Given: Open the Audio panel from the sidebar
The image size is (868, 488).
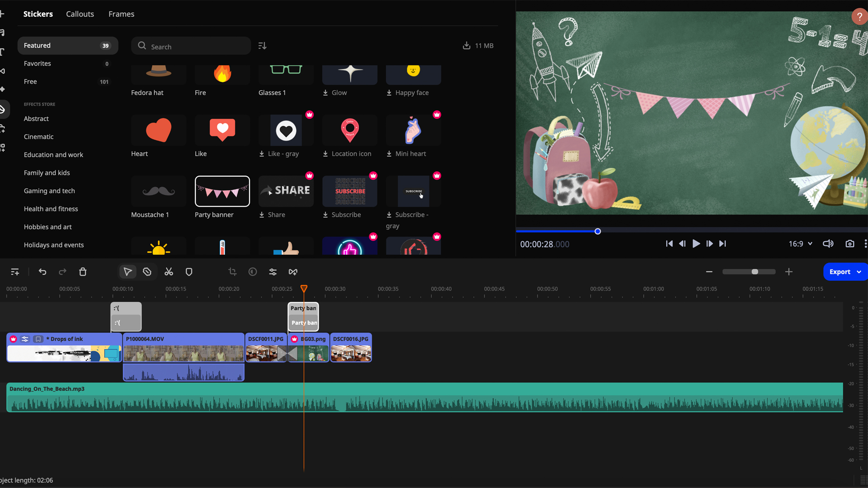Looking at the screenshot, I should coord(2,32).
